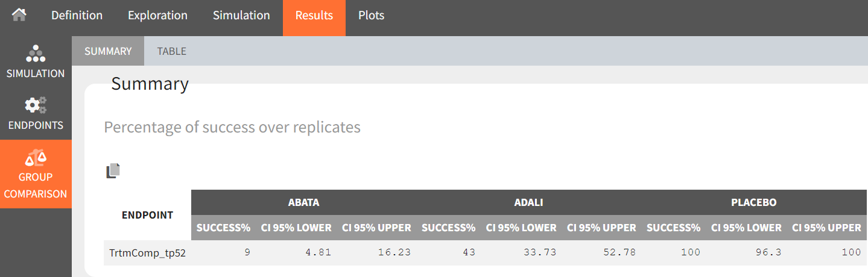Go to the Home screen icon
The image size is (868, 277).
coord(19,15)
